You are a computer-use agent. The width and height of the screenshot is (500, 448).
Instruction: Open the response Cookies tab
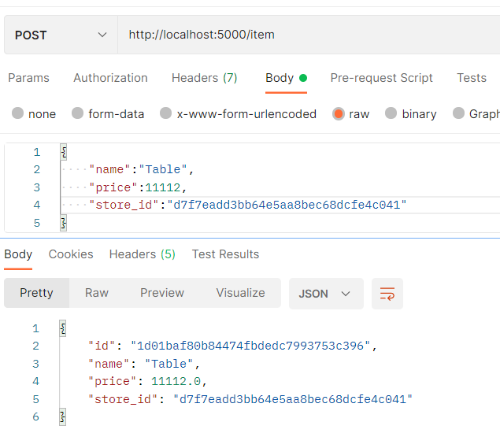tap(71, 254)
